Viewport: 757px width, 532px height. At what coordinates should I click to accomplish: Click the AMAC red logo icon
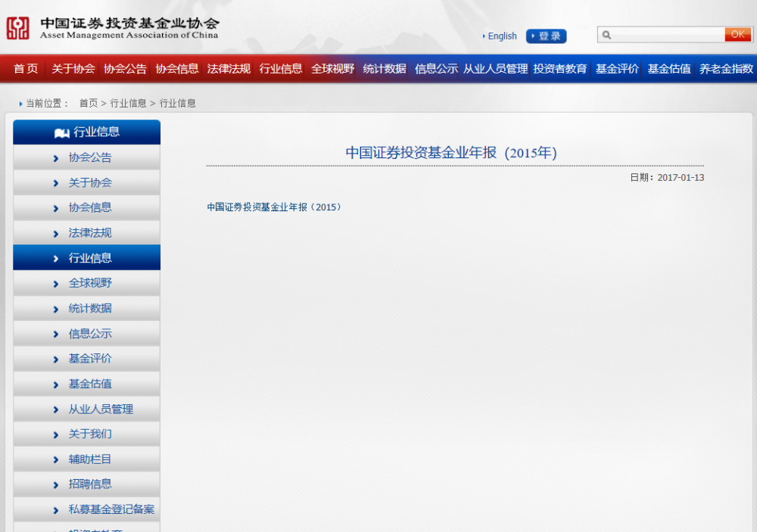click(18, 28)
